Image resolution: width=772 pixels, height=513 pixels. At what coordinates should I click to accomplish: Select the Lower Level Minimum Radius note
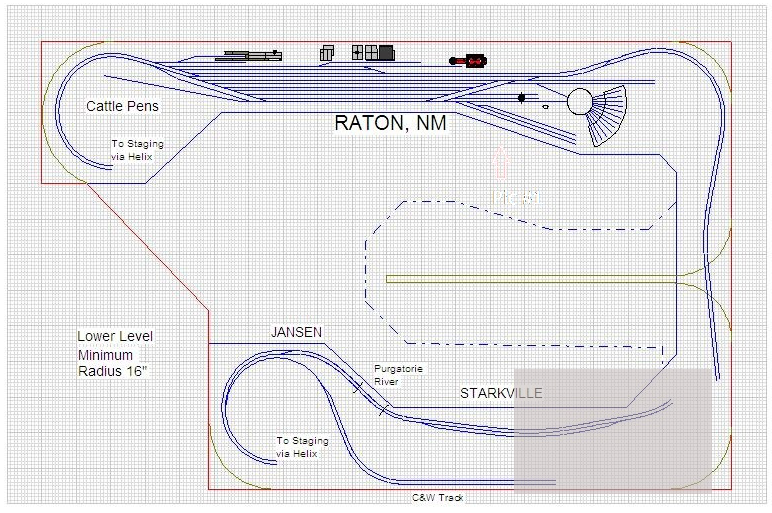[x=115, y=354]
